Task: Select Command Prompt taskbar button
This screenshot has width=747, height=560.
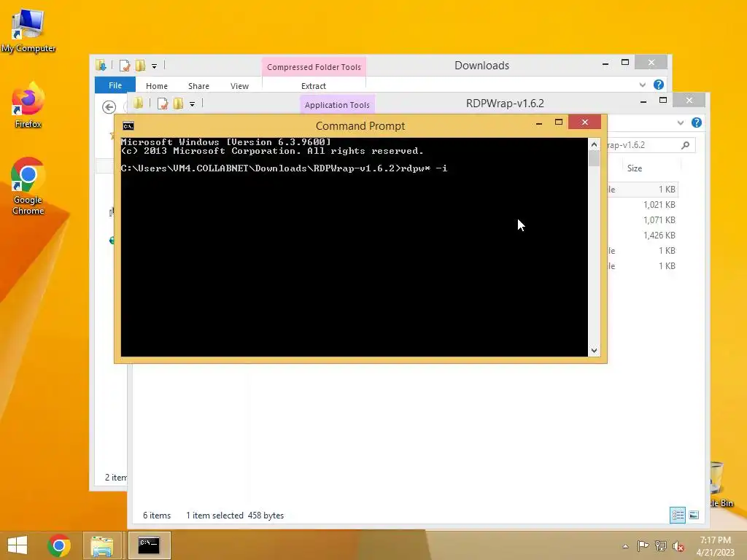Action: [149, 545]
